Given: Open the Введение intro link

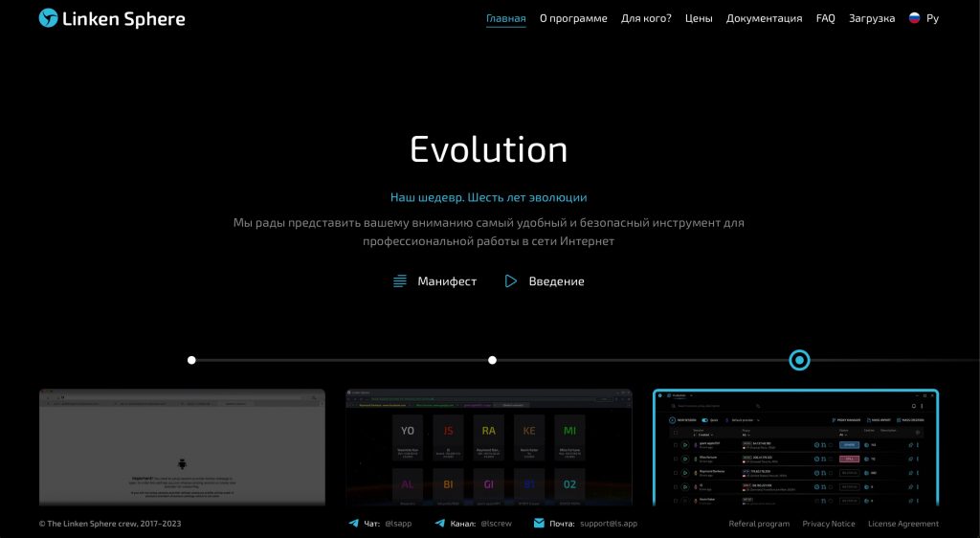Looking at the screenshot, I should 556,281.
